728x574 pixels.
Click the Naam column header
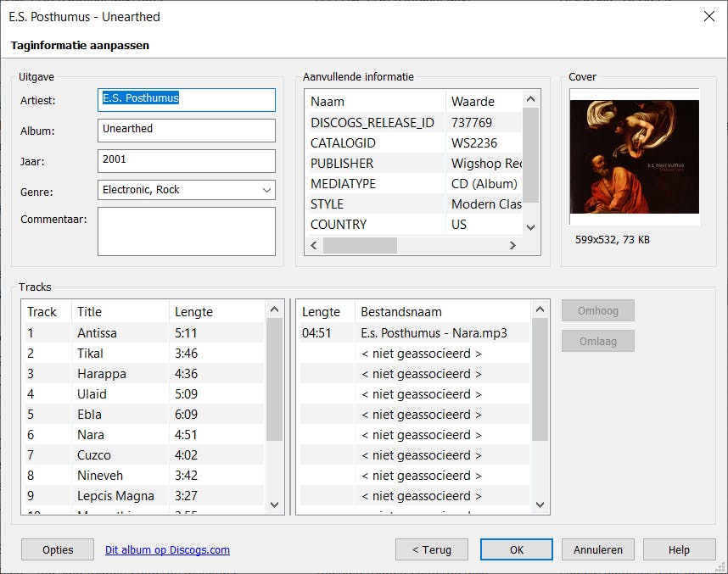(375, 102)
